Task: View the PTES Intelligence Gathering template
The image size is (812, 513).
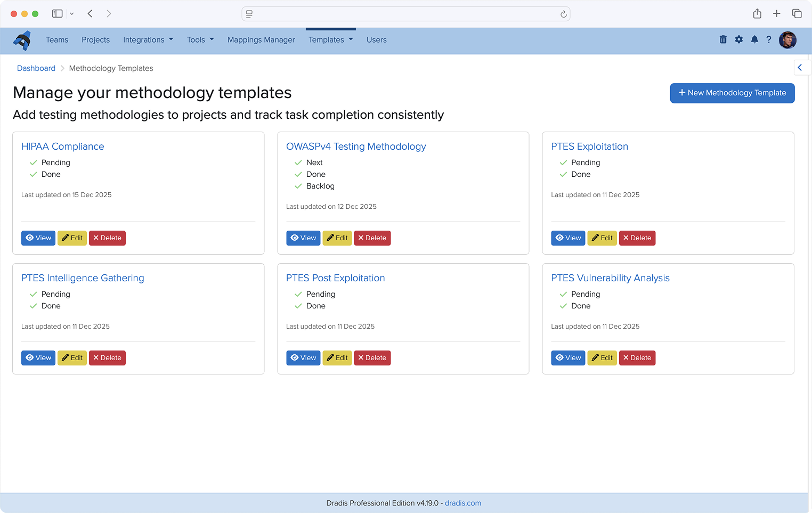Action: [x=38, y=358]
